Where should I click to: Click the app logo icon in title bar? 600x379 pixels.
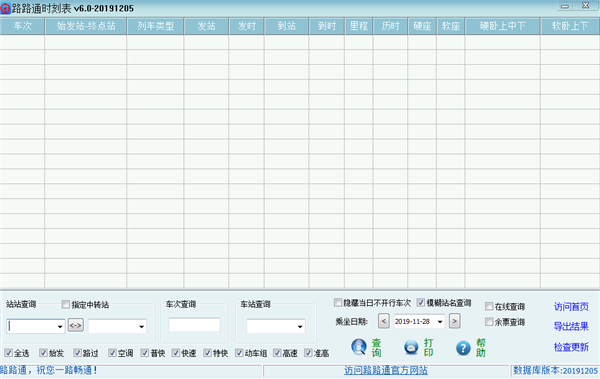[x=5, y=8]
